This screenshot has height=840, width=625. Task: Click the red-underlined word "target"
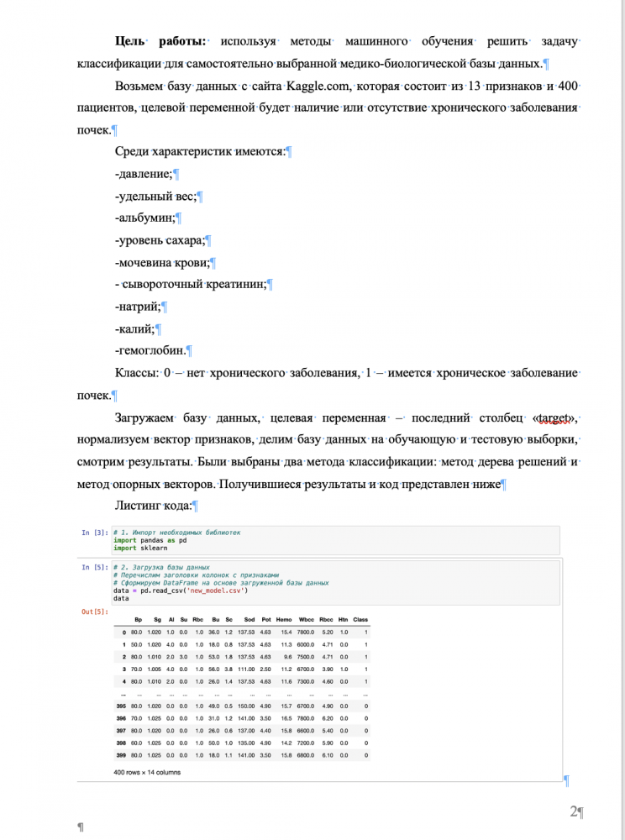(554, 417)
